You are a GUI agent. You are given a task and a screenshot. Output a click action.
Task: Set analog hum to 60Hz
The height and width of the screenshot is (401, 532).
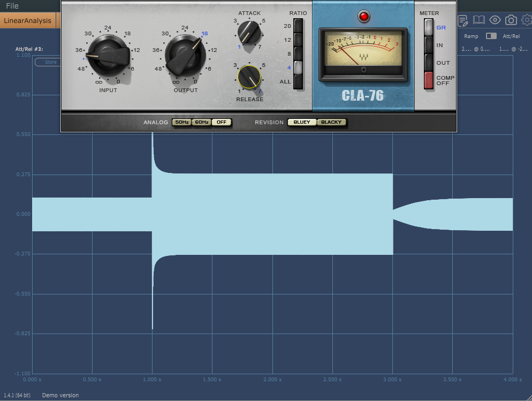(x=202, y=122)
